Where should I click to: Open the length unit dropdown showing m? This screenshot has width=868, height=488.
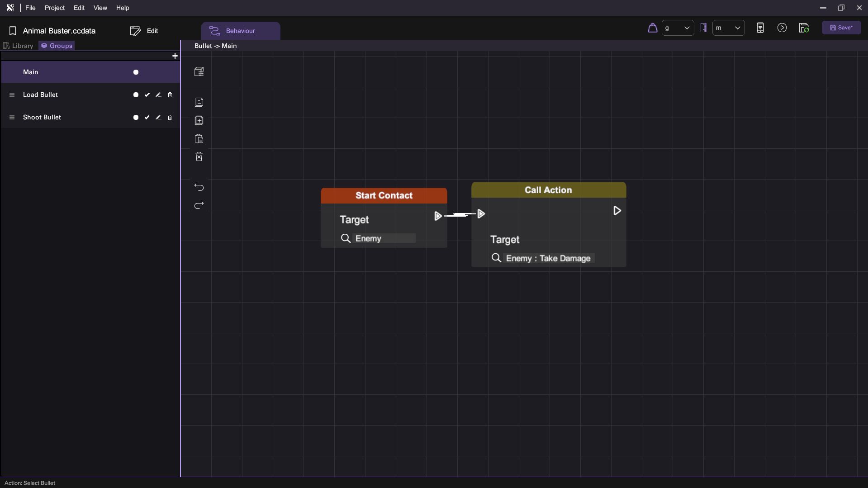pos(728,28)
